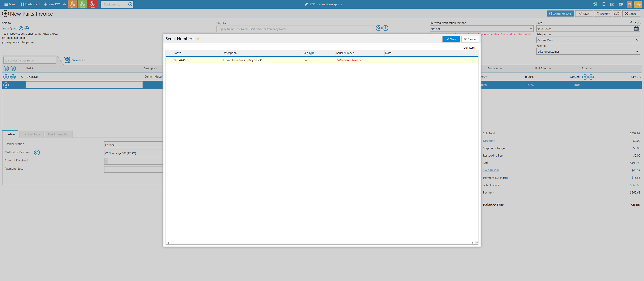Open the Cashier Station dropdown
This screenshot has width=644, height=281.
click(134, 145)
